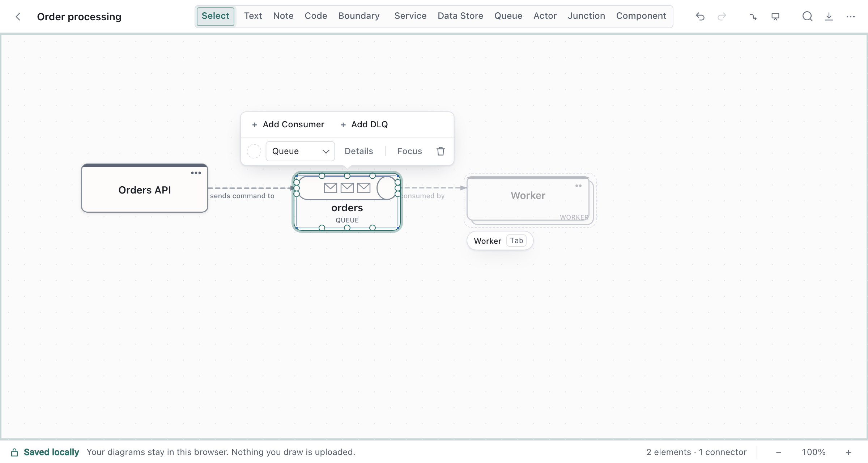Click the Order processing diagram title
Screen dimensions: 868x463
[79, 17]
